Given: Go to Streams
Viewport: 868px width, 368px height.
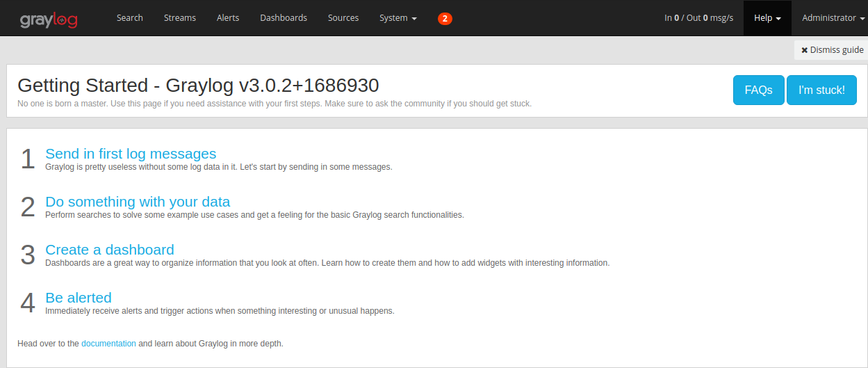Looking at the screenshot, I should [x=180, y=18].
